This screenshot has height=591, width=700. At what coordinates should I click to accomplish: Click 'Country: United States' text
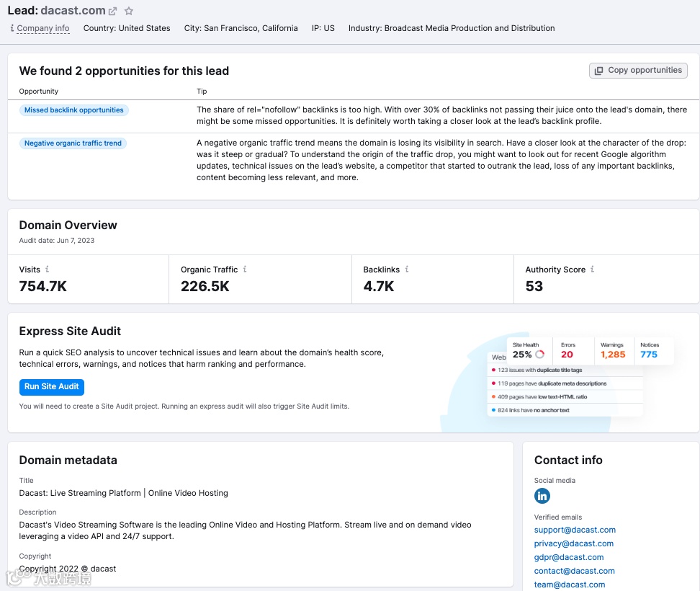click(x=127, y=28)
